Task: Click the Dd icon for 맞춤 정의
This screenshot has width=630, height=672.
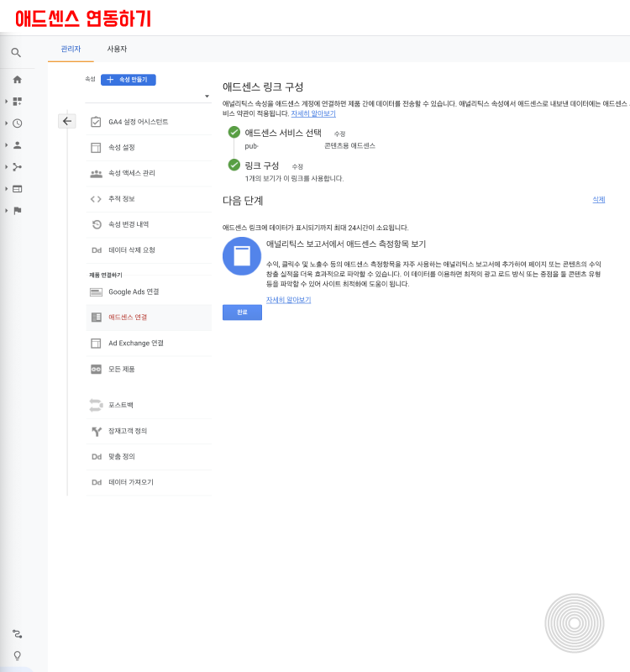Action: 97,457
